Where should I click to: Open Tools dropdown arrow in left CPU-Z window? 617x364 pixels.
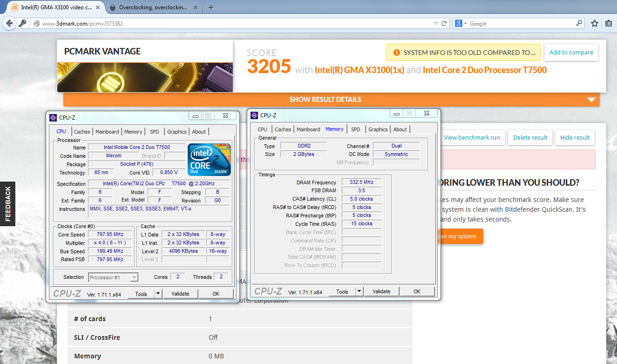[x=158, y=294]
